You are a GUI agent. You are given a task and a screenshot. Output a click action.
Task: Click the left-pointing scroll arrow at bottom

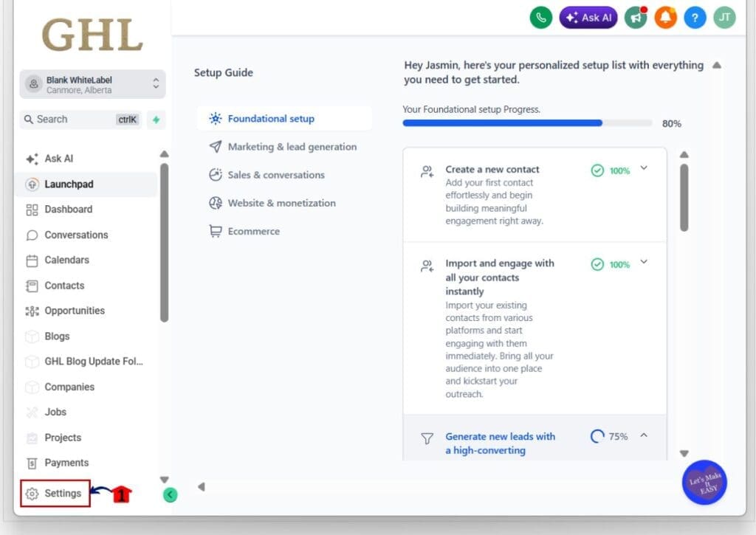(201, 487)
